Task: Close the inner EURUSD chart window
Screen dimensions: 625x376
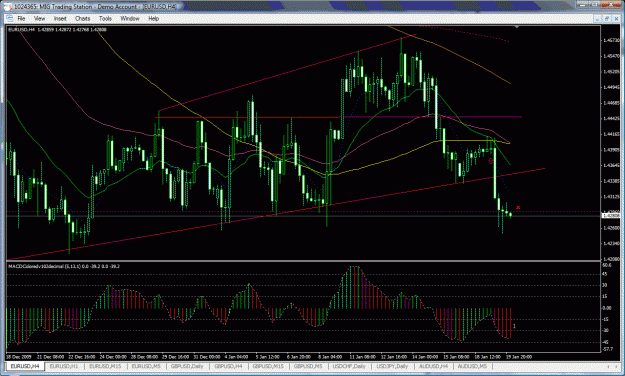Action: pyautogui.click(x=616, y=18)
